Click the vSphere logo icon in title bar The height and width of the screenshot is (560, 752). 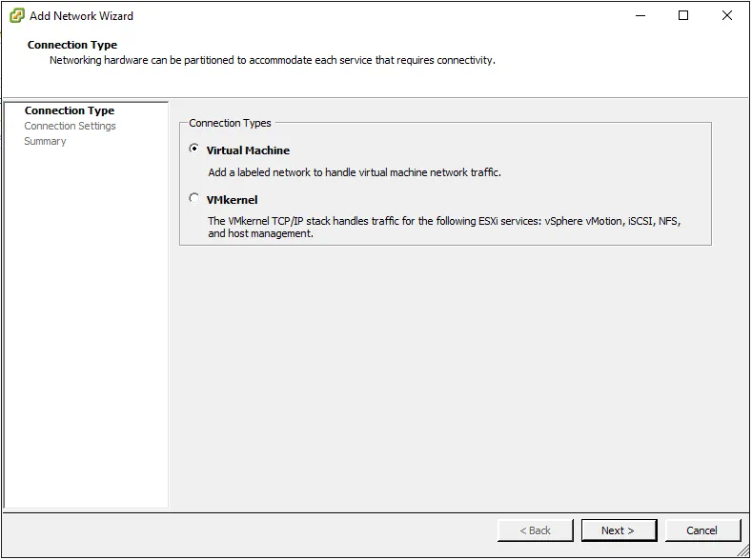pos(16,15)
